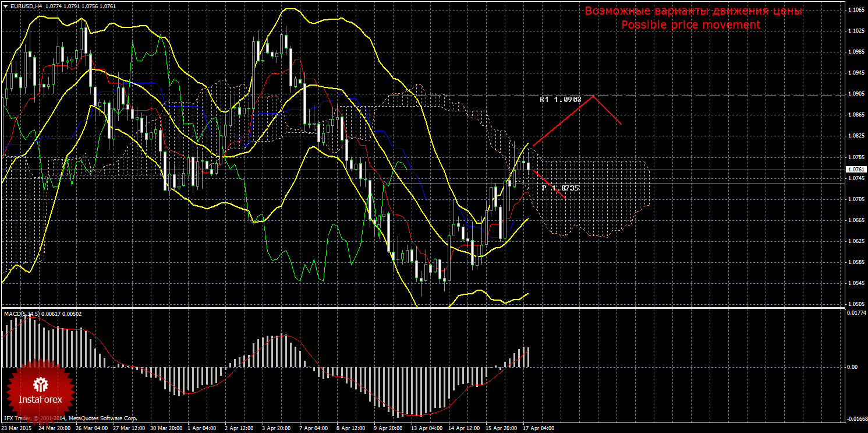Click the 1.1065 level on the price scale
This screenshot has width=868, height=433.
coord(856,10)
